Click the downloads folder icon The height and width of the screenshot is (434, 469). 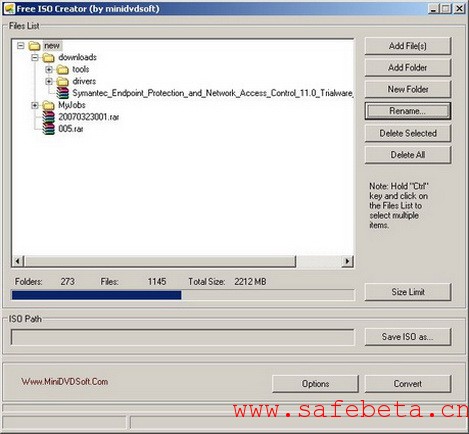click(x=48, y=58)
